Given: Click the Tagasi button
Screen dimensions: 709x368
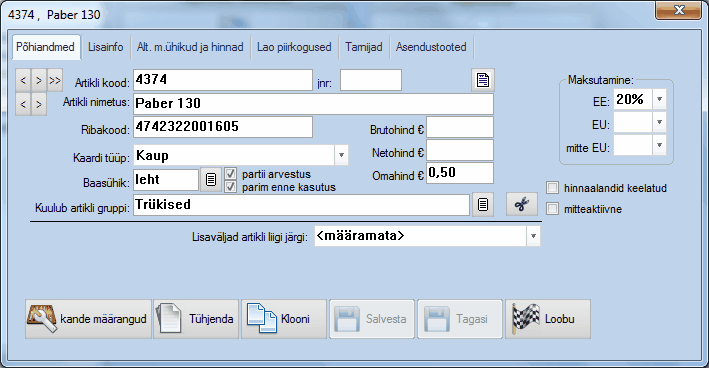Looking at the screenshot, I should point(460,319).
